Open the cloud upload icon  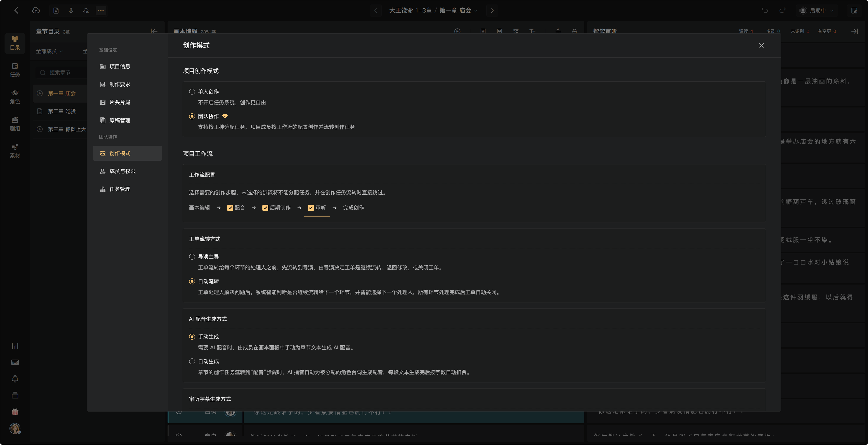pyautogui.click(x=36, y=10)
